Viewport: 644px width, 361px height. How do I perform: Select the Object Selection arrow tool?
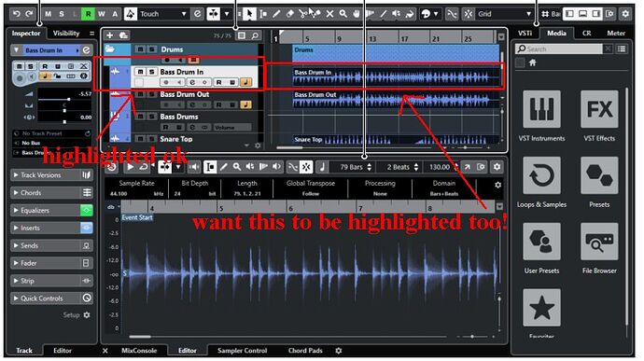point(249,14)
